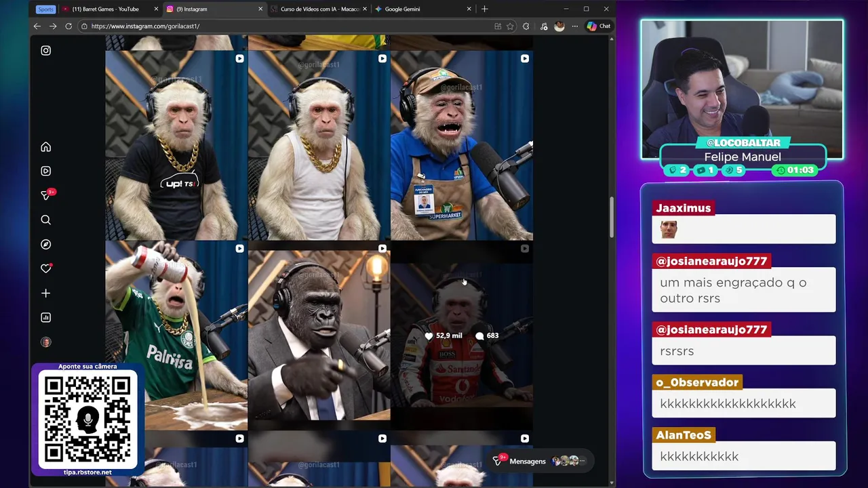Click the 01:03 timer badge
This screenshot has width=868, height=488.
(795, 170)
